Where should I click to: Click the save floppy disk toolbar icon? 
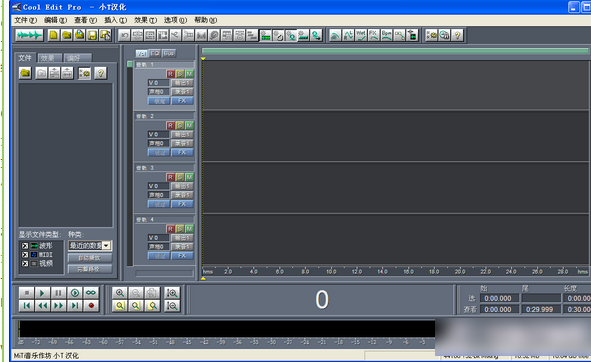pyautogui.click(x=92, y=35)
